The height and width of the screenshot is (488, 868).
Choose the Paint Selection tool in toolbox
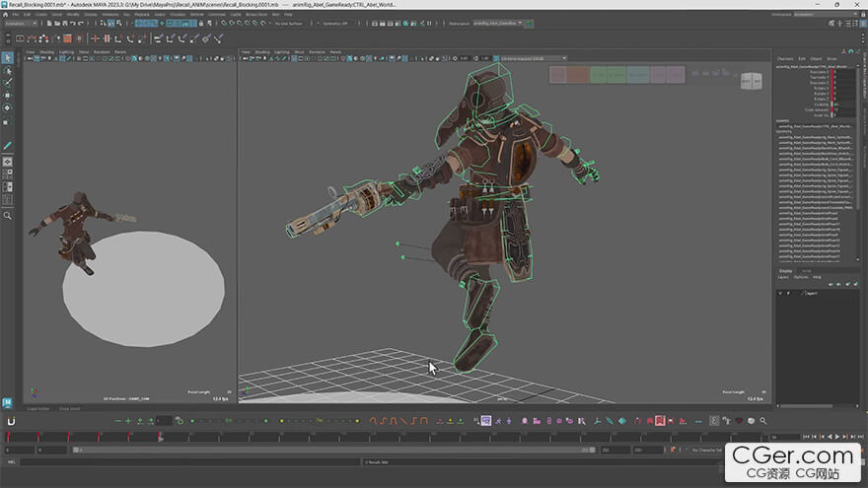[7, 83]
